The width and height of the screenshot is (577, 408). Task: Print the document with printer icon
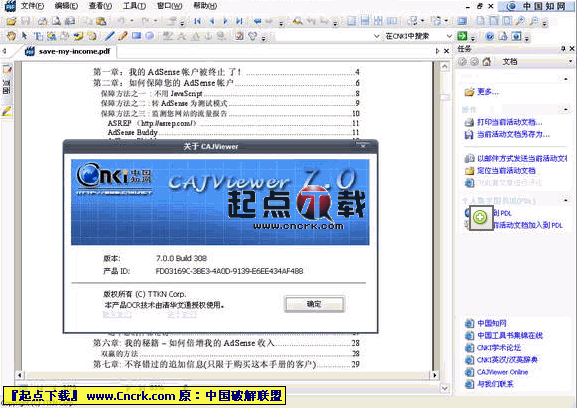click(42, 21)
